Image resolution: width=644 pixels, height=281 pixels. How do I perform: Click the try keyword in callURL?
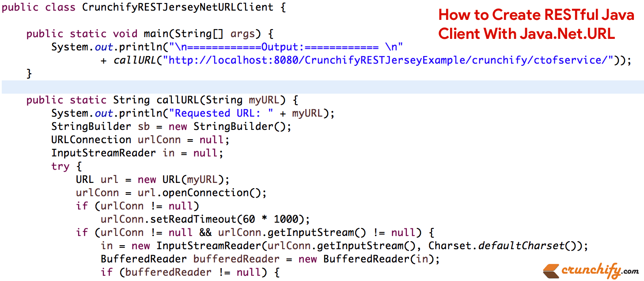pyautogui.click(x=61, y=166)
